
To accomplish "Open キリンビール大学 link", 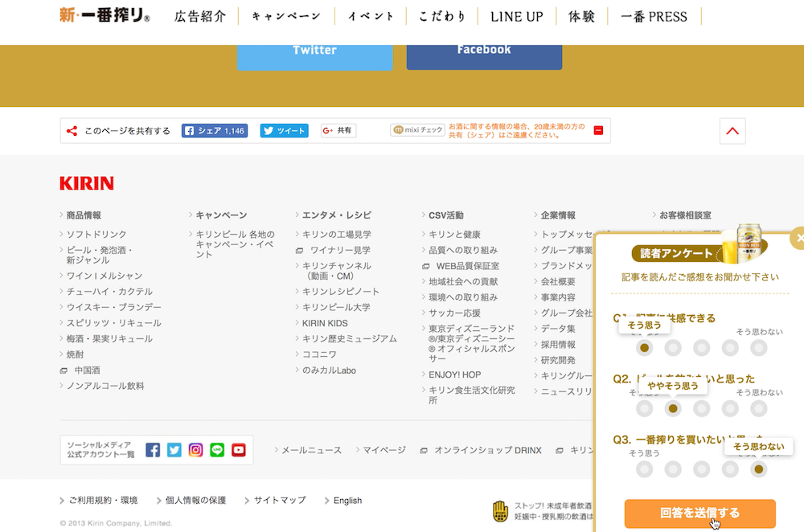I will 336,307.
